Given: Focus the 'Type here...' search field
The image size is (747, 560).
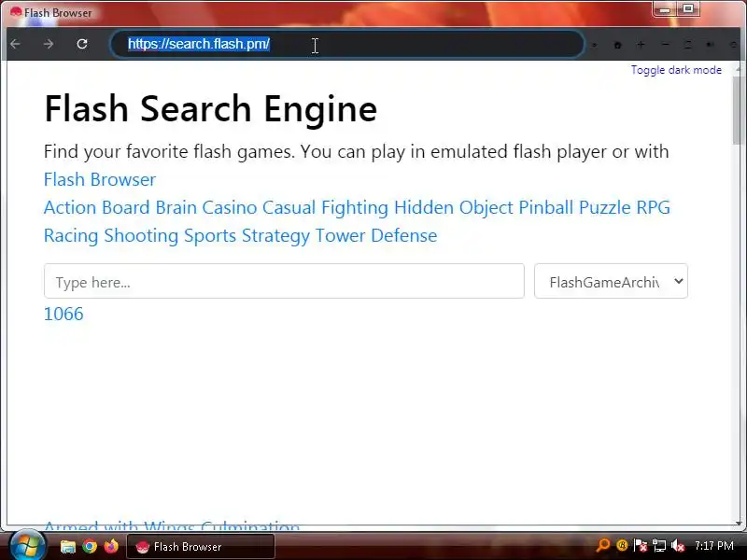Looking at the screenshot, I should 284,282.
